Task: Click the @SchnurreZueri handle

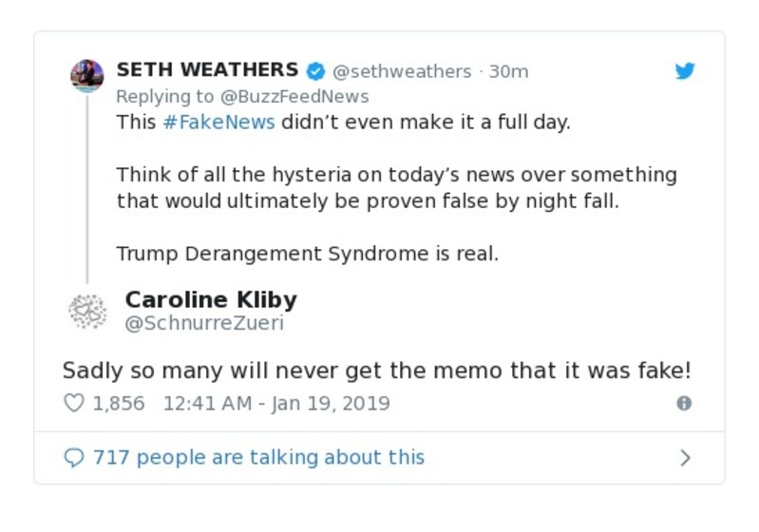Action: point(204,323)
